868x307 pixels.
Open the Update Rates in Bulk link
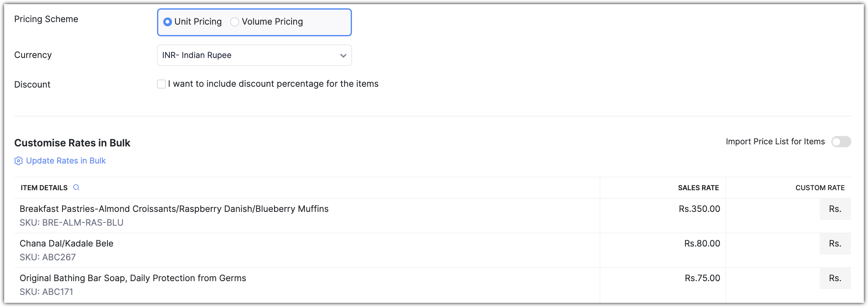[x=66, y=161]
